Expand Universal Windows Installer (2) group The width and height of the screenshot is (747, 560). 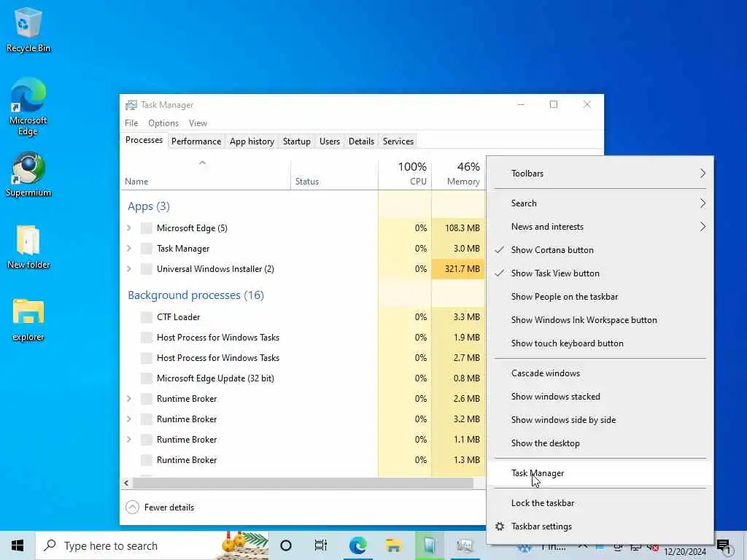[129, 269]
